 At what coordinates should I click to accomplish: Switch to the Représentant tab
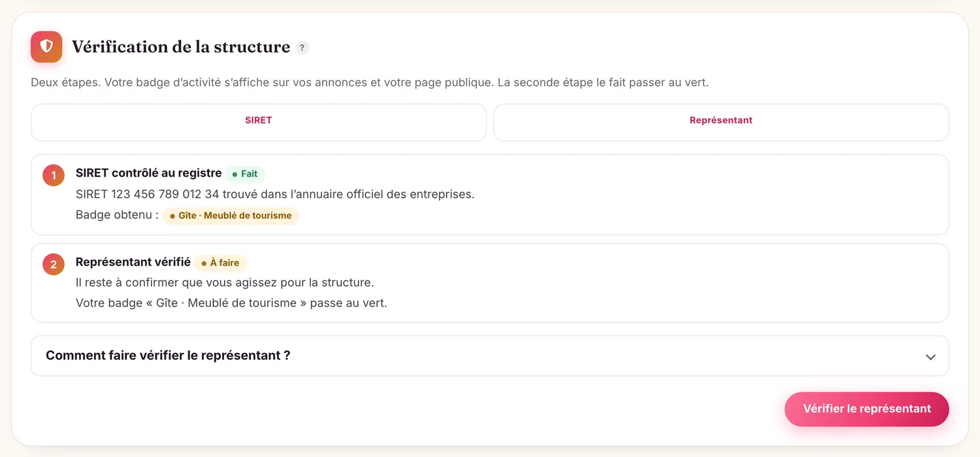pyautogui.click(x=721, y=122)
